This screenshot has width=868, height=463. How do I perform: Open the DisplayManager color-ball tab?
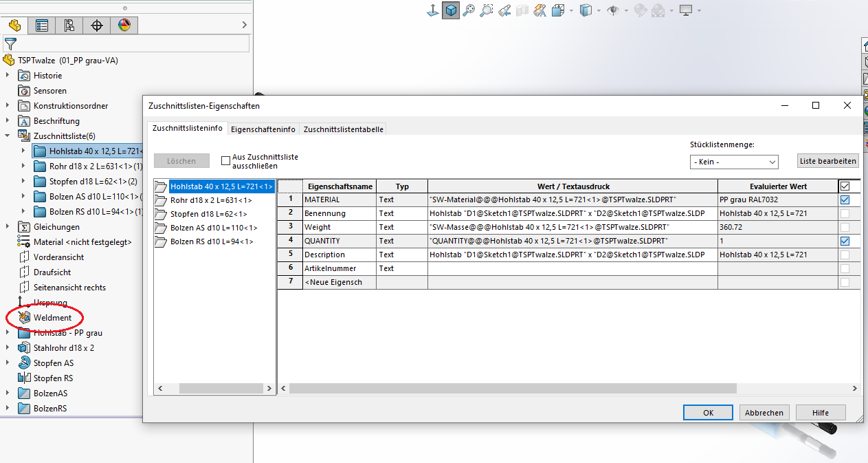coord(124,25)
